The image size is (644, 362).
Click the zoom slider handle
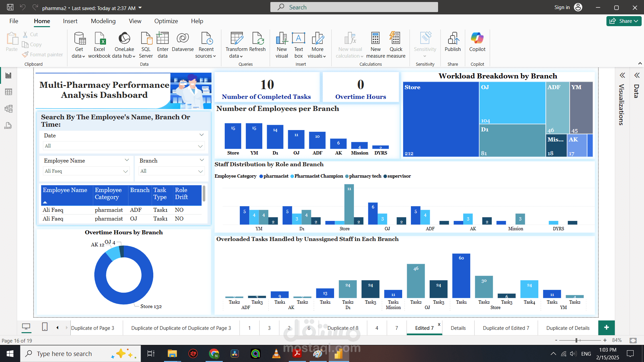tap(577, 340)
